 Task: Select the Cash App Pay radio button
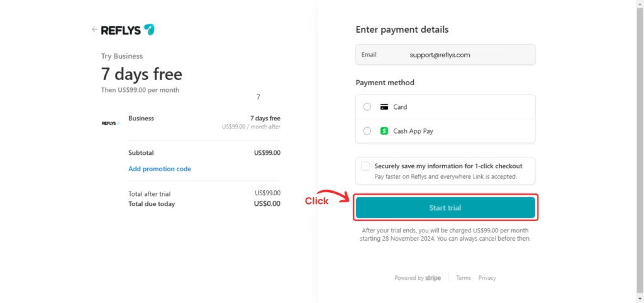click(367, 131)
